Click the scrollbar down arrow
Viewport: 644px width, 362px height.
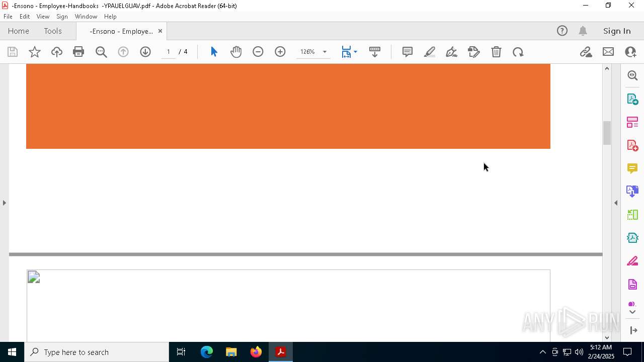[607, 337]
